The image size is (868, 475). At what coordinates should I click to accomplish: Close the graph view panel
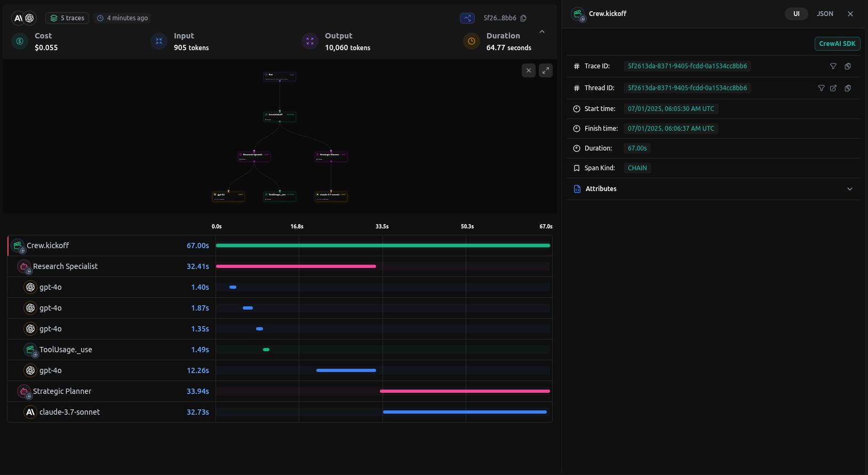pyautogui.click(x=528, y=70)
